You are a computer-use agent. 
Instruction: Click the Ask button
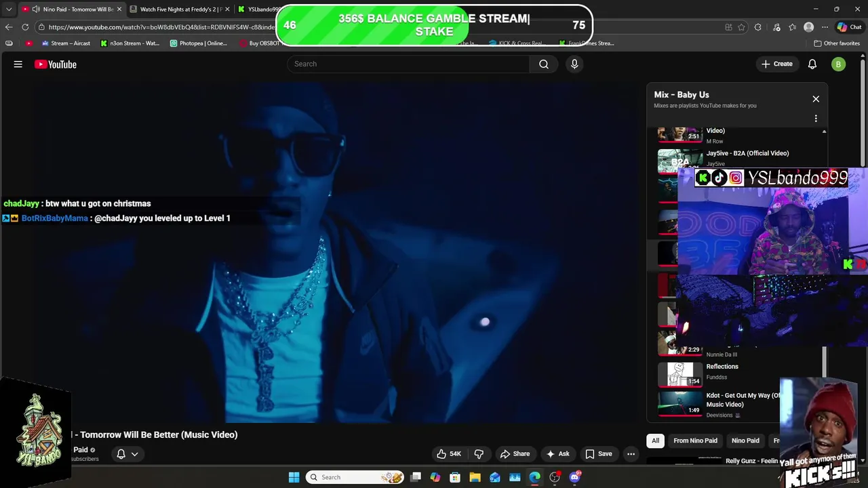pos(557,454)
